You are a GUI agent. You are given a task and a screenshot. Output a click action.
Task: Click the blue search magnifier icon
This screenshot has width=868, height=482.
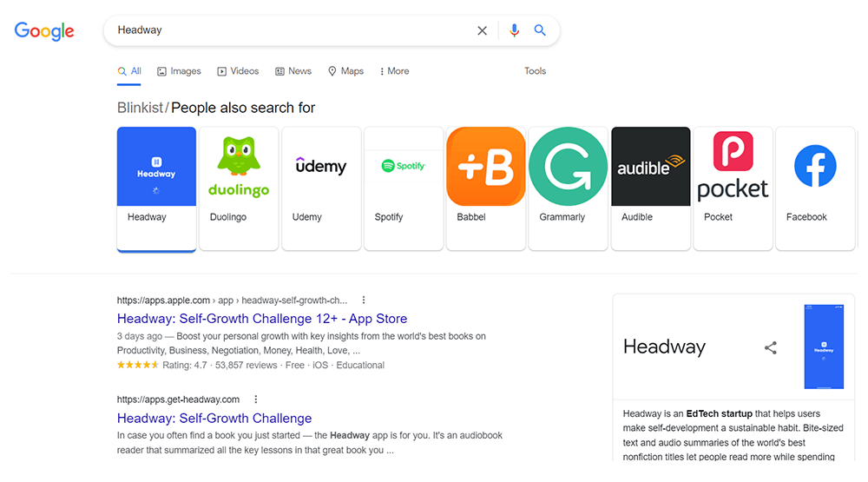tap(540, 30)
